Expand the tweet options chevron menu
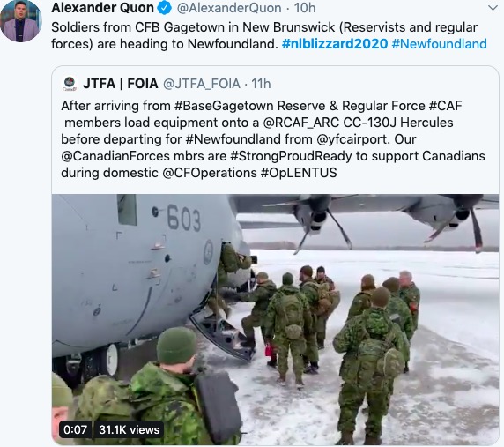 coord(493,8)
